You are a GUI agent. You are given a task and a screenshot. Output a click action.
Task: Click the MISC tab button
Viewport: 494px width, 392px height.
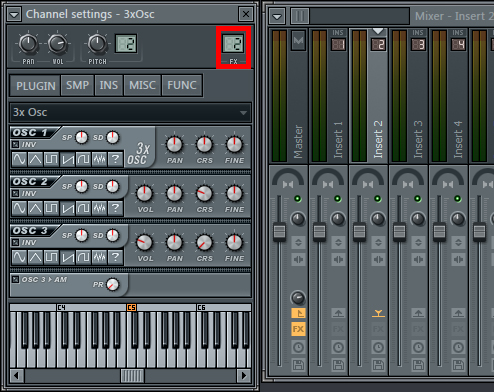click(x=142, y=85)
